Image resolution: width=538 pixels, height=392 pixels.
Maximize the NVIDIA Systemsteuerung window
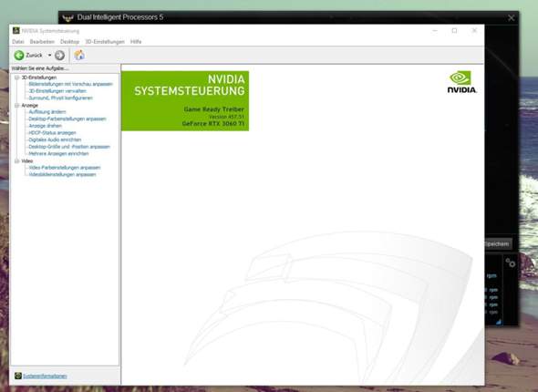pos(454,30)
